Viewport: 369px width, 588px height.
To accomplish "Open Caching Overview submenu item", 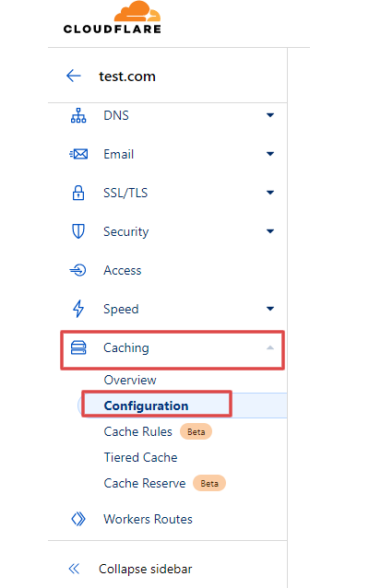I will [130, 380].
